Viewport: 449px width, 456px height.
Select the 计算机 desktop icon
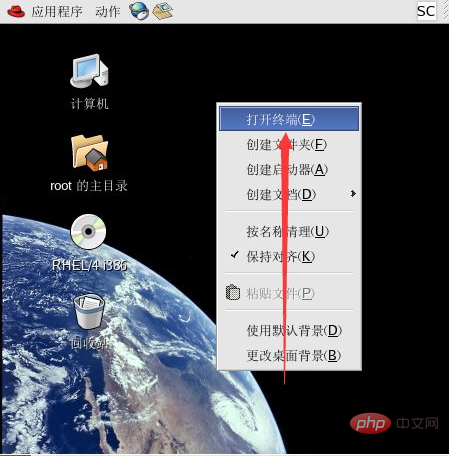point(89,71)
